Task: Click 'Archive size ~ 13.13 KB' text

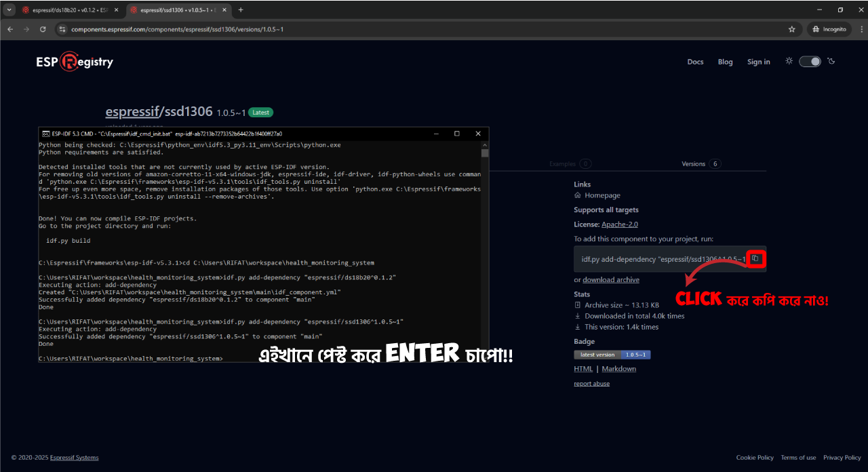Action: (x=622, y=305)
